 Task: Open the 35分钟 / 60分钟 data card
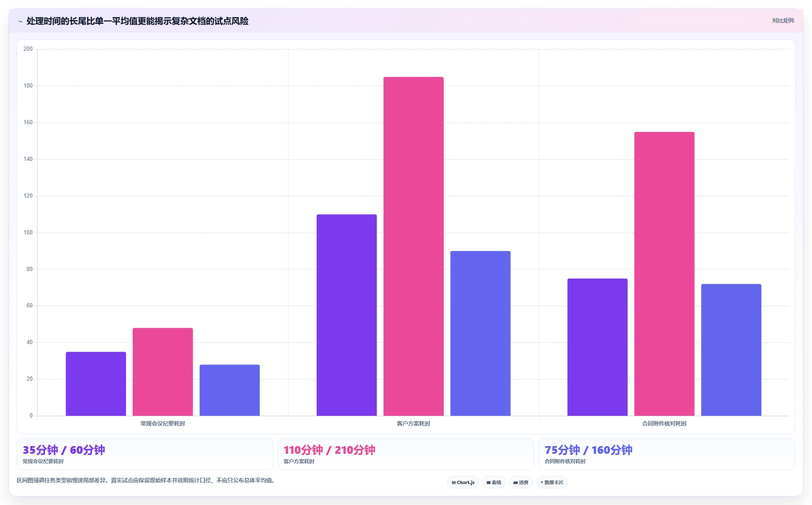[x=145, y=454]
